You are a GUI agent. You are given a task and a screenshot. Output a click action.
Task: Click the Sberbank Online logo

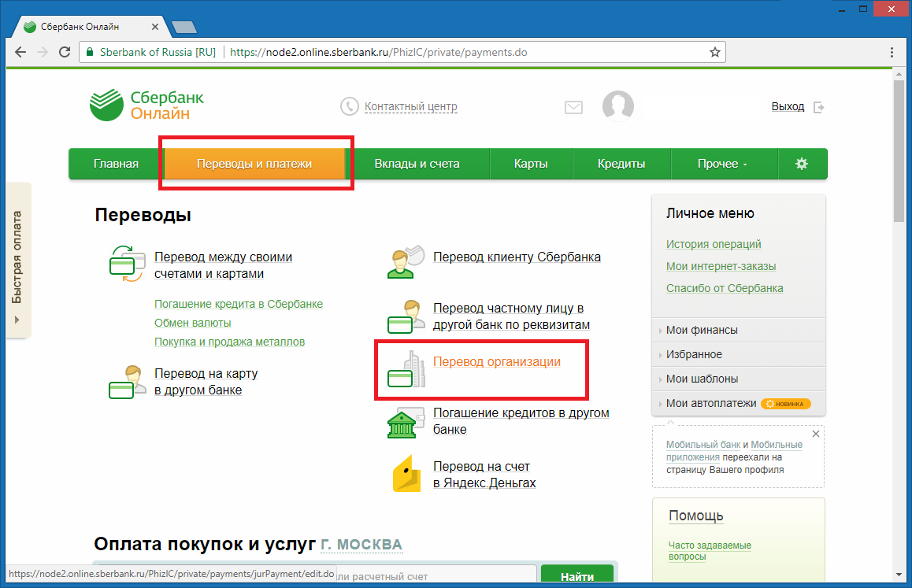146,105
